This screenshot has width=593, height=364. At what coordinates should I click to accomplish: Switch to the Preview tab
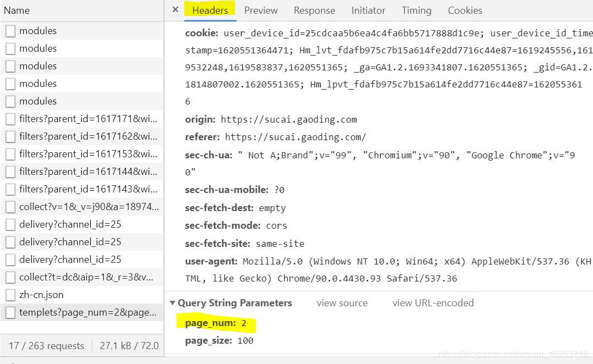pyautogui.click(x=261, y=10)
